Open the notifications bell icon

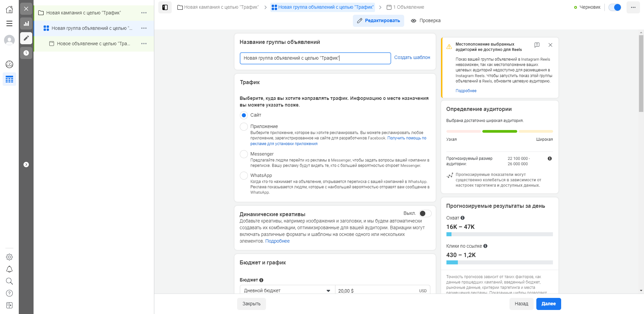click(9, 269)
